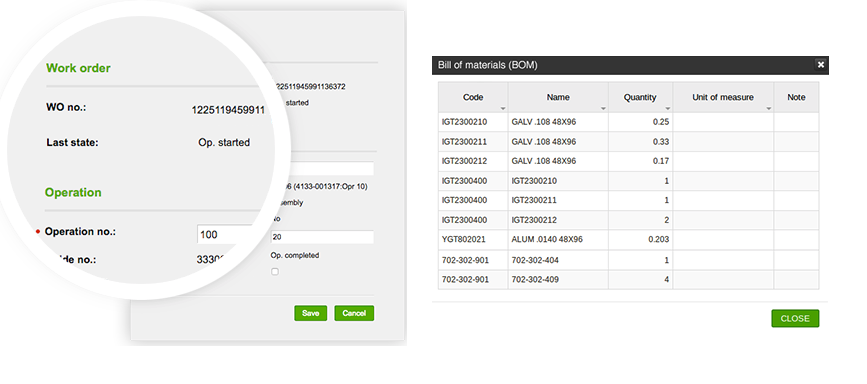Sort by the Note column header
Image resolution: width=867 pixels, height=384 pixels.
pyautogui.click(x=796, y=97)
